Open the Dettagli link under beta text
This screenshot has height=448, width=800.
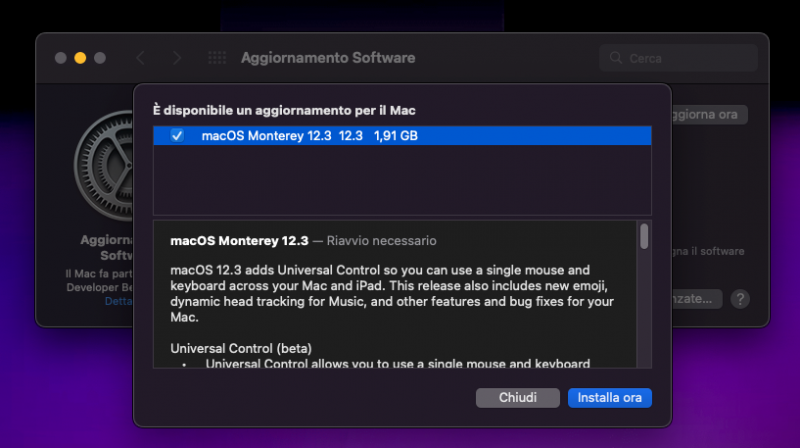[x=118, y=301]
